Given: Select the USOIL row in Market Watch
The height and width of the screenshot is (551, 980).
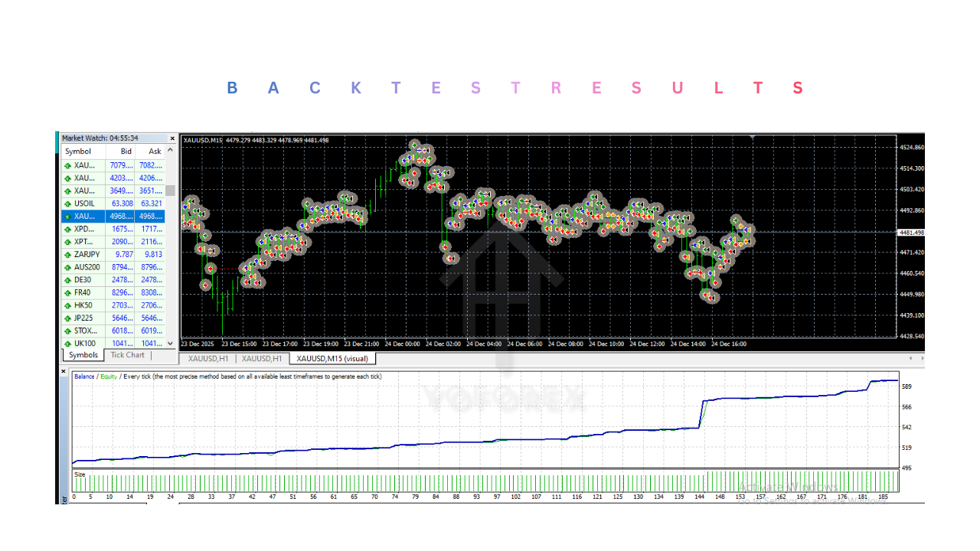Looking at the screenshot, I should (107, 203).
